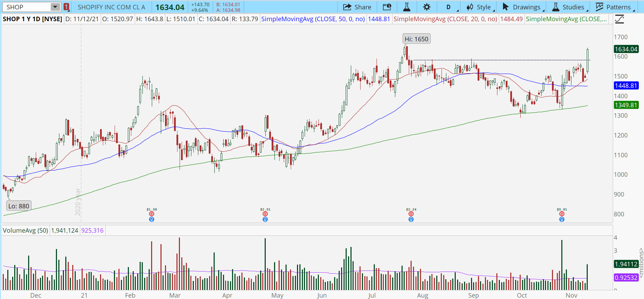Click the 1.94112 volume axis label

(x=626, y=264)
